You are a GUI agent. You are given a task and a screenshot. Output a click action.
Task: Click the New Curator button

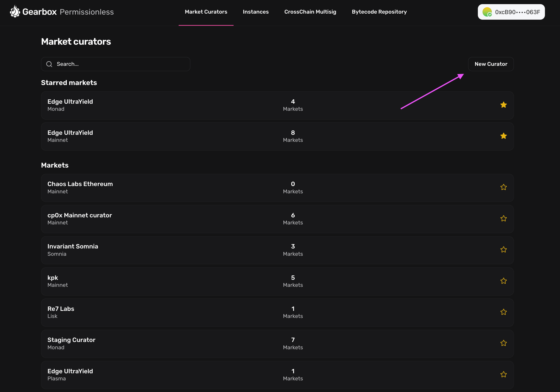[490, 64]
